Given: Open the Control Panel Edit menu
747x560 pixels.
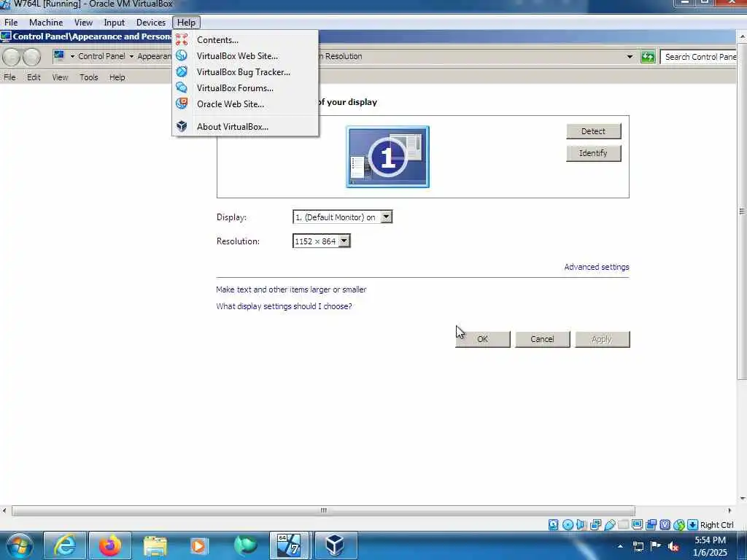Looking at the screenshot, I should [34, 77].
